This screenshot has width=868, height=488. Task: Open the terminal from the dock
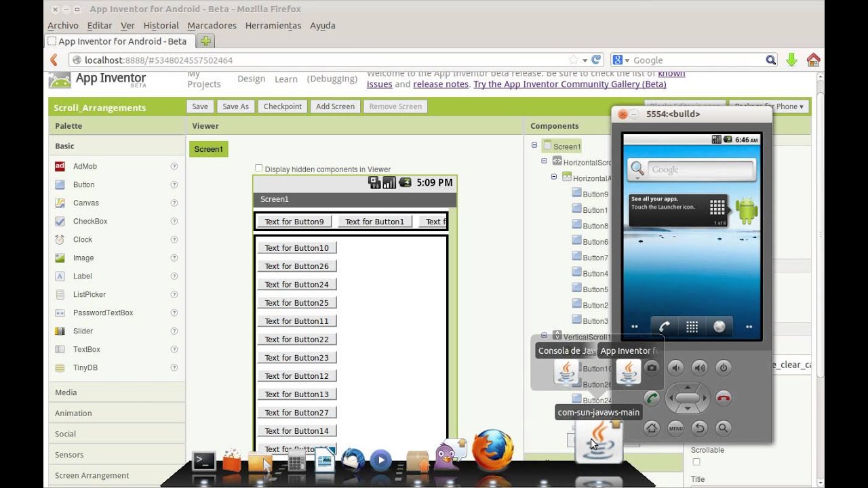[x=203, y=461]
